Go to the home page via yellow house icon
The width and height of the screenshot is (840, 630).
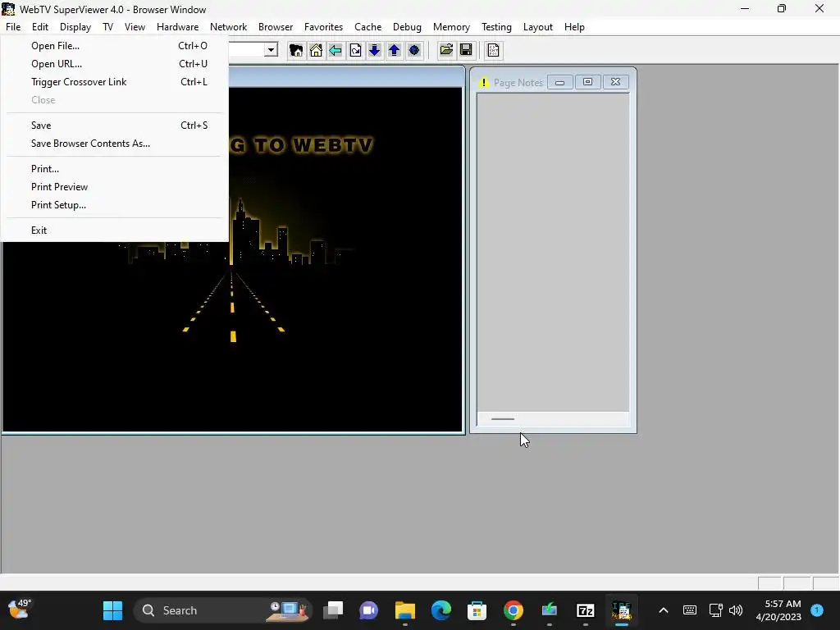[316, 50]
